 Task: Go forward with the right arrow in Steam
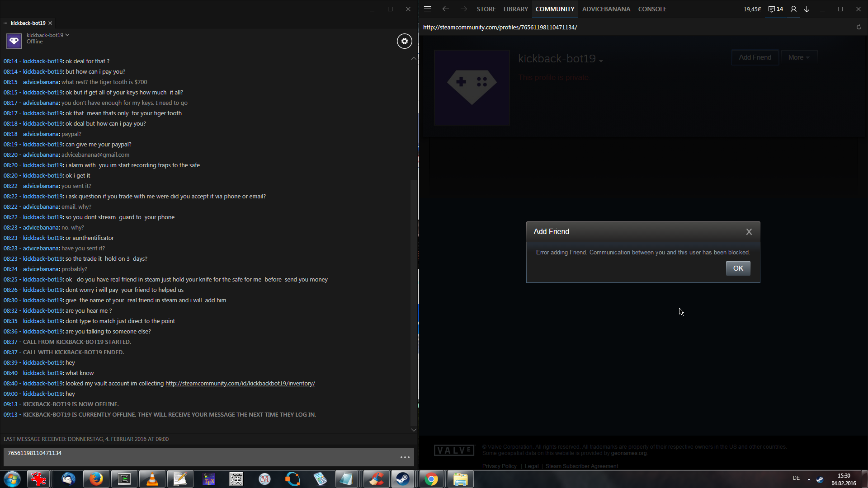pos(464,9)
